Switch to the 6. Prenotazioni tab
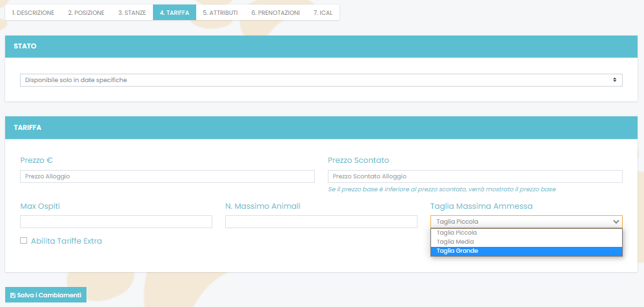The height and width of the screenshot is (307, 644). [x=276, y=12]
